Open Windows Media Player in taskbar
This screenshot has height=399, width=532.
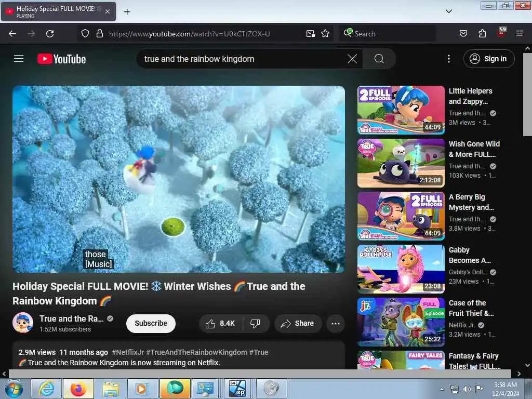(x=142, y=389)
